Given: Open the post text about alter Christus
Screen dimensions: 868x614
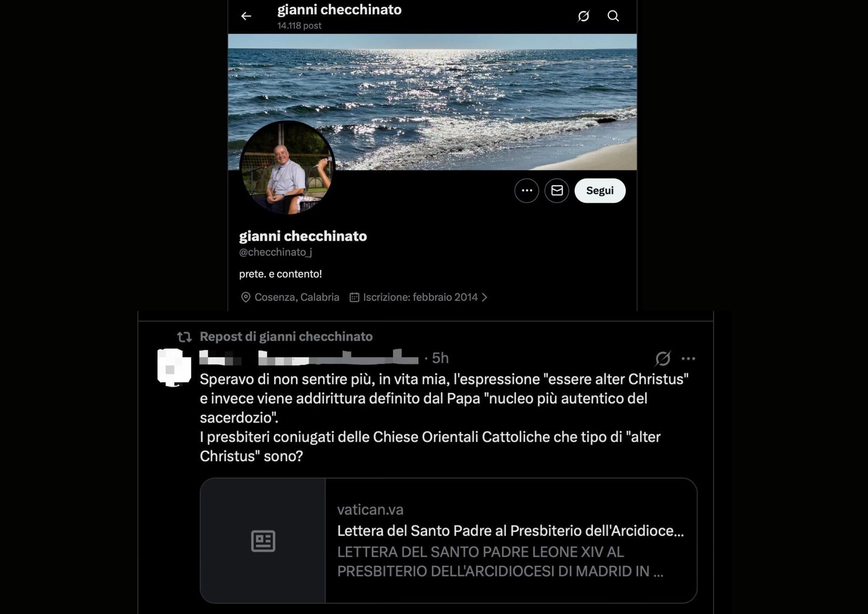Looking at the screenshot, I should (444, 417).
